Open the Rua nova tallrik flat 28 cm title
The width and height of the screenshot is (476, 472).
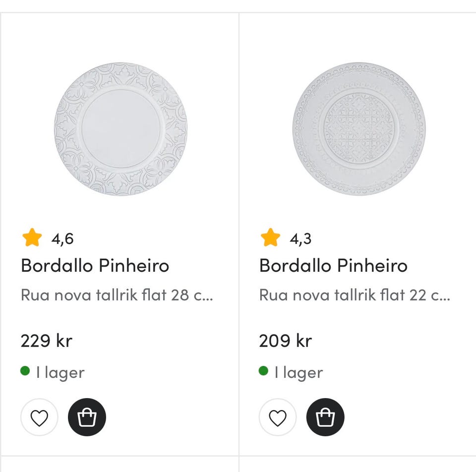(x=117, y=295)
